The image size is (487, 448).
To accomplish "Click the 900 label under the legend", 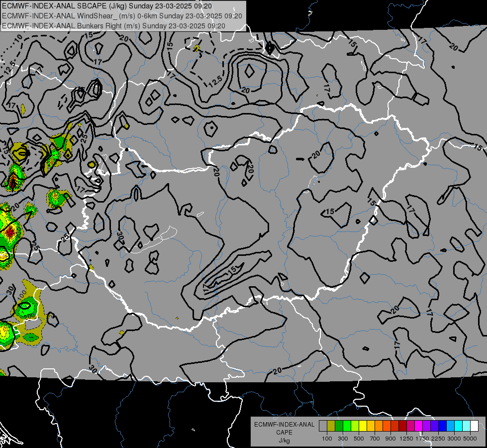I will (390, 439).
